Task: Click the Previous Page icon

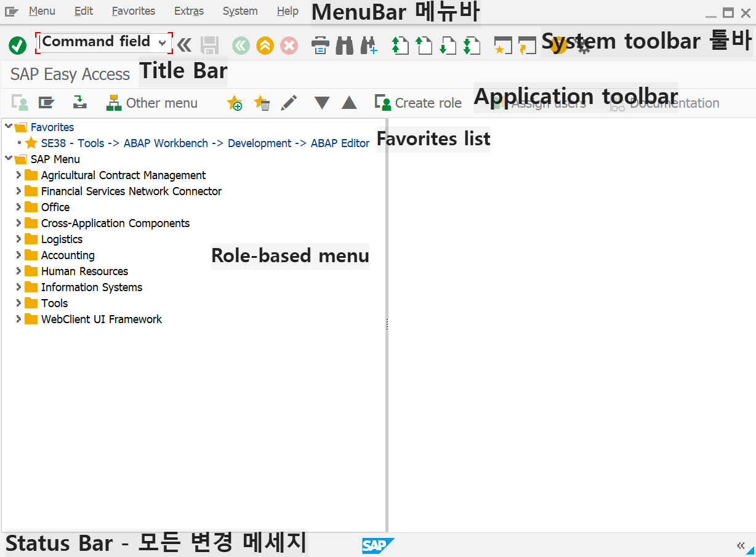Action: [424, 46]
